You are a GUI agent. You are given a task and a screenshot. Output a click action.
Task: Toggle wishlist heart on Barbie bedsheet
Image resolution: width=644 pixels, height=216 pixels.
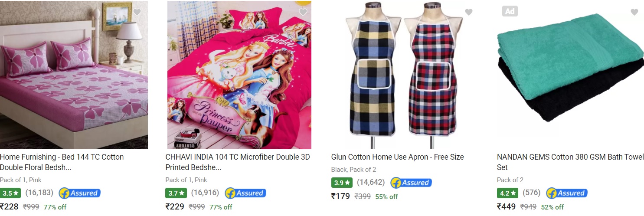coord(303,12)
